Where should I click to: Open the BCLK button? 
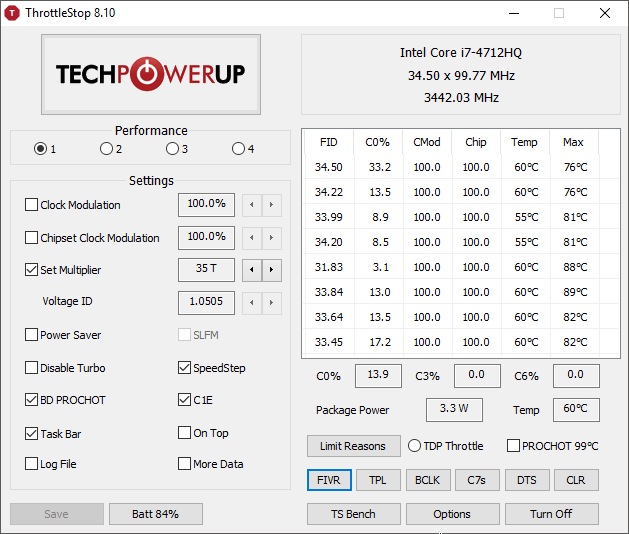coord(428,480)
